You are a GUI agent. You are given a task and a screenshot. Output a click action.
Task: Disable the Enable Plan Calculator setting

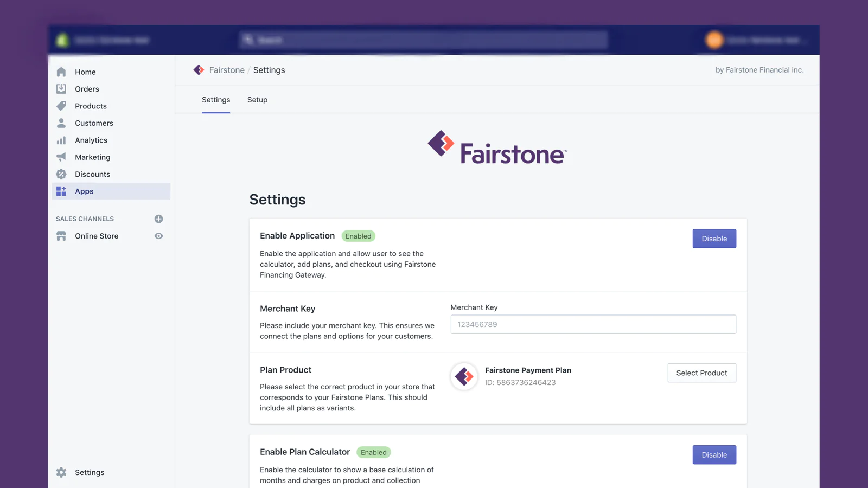coord(714,455)
